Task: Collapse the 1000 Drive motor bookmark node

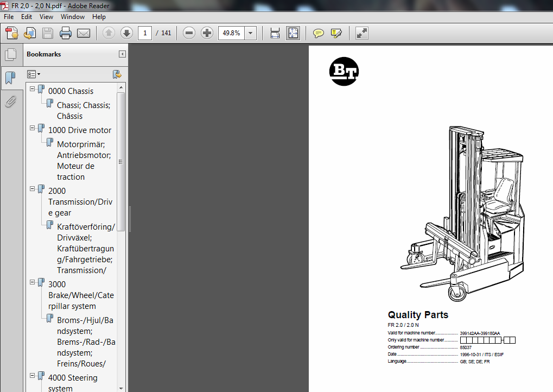Action: click(33, 128)
